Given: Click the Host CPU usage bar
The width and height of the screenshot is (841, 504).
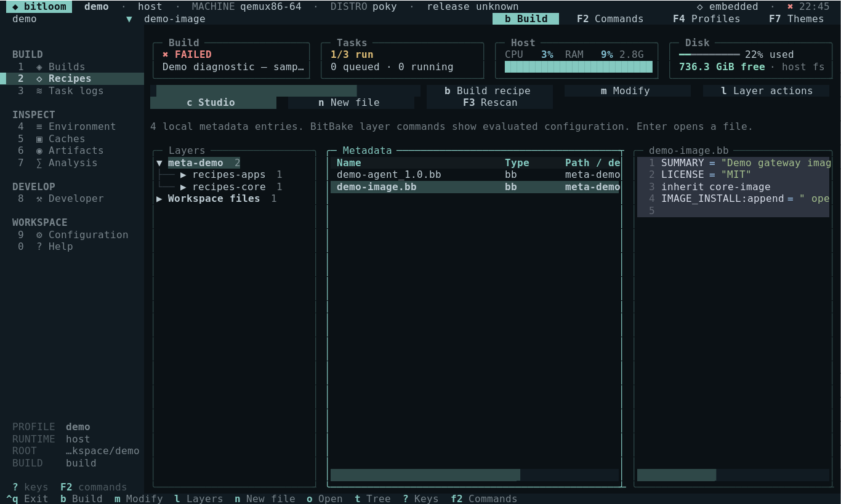Looking at the screenshot, I should click(578, 66).
